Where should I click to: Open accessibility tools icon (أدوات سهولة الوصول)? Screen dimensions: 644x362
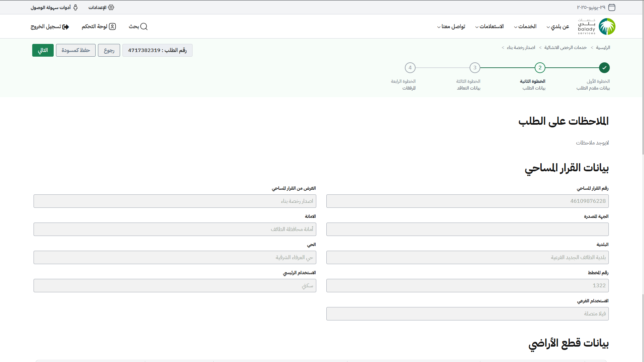coord(75,7)
